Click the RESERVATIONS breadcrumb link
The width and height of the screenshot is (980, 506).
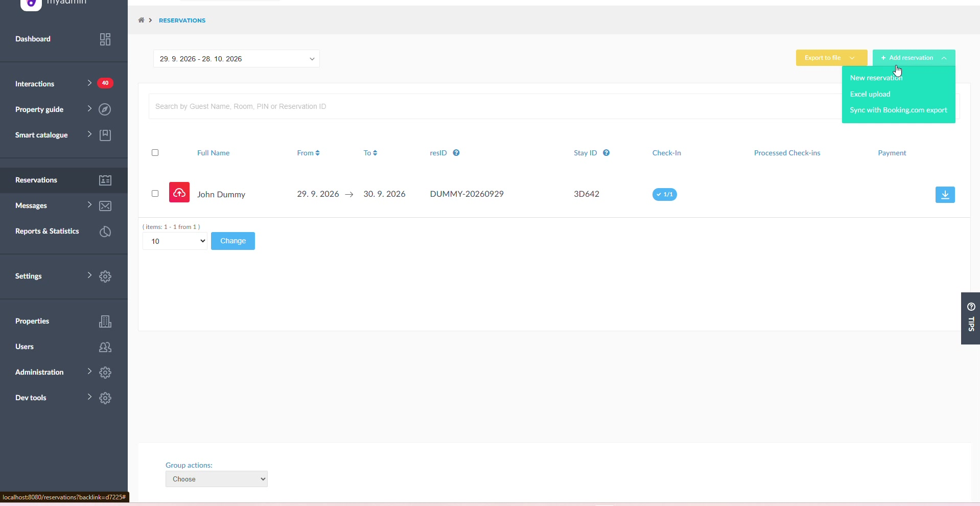pos(182,20)
